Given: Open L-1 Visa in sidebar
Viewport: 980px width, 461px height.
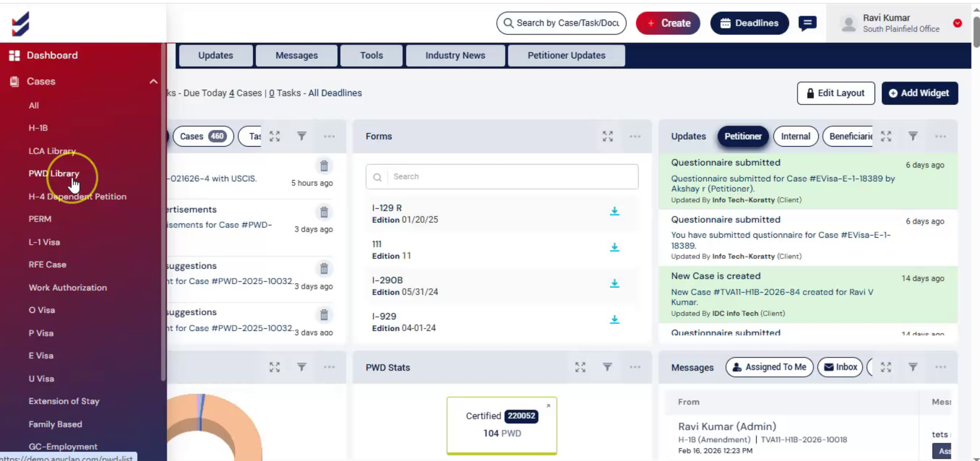Looking at the screenshot, I should tap(44, 242).
